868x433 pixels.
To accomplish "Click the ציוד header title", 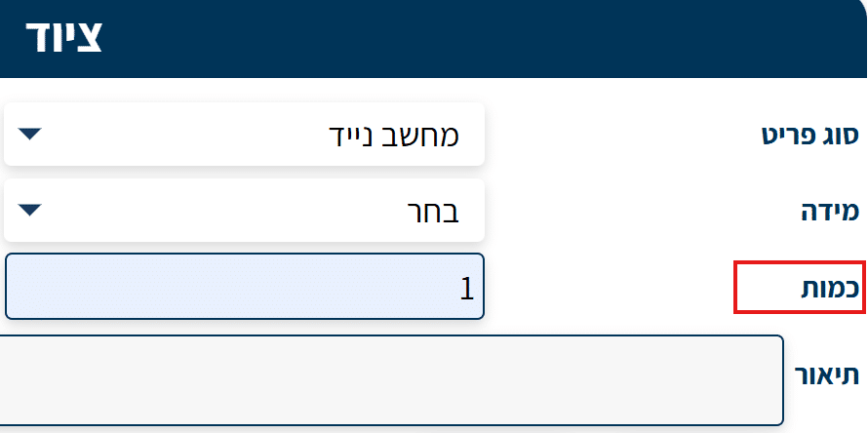I will (63, 37).
